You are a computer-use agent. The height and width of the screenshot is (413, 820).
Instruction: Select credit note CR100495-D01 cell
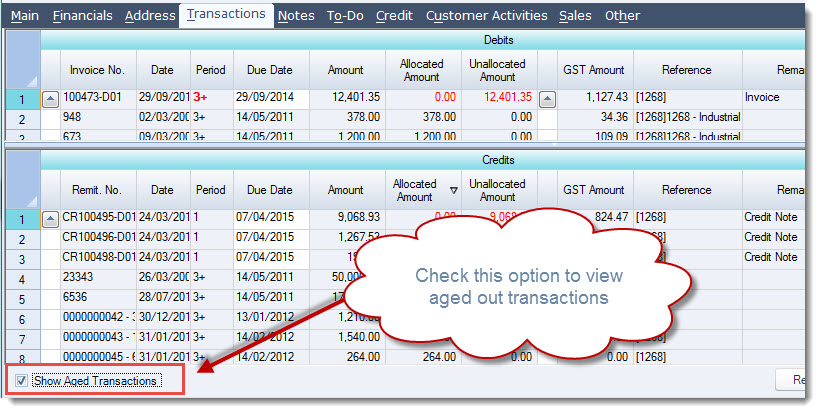(x=98, y=217)
